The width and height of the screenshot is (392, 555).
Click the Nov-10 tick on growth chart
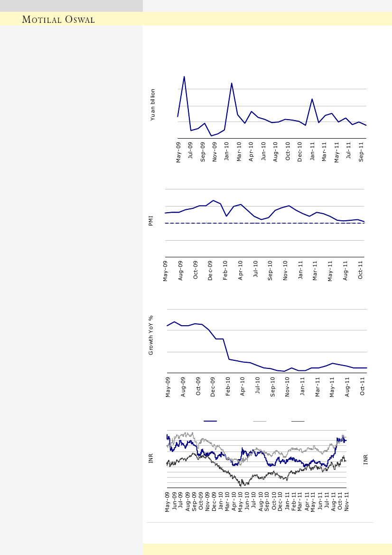click(x=288, y=386)
